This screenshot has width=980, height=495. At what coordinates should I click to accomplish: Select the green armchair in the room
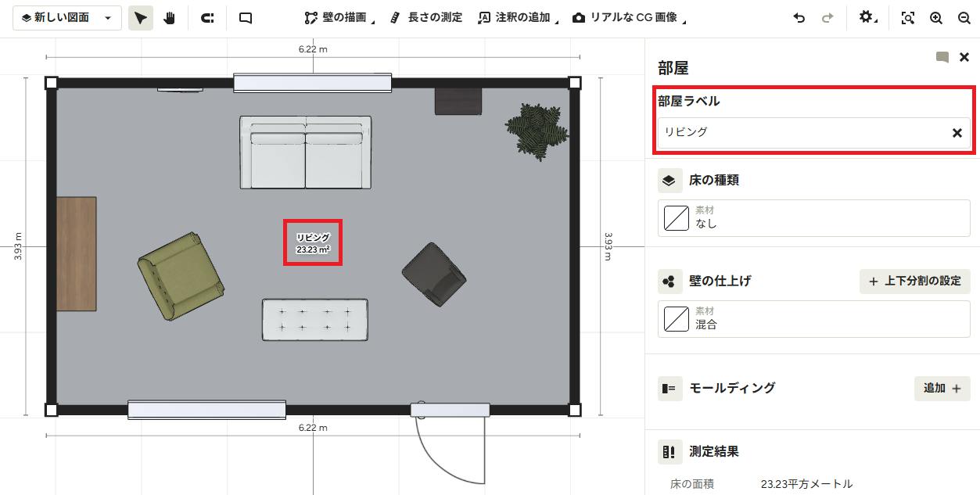(x=181, y=276)
